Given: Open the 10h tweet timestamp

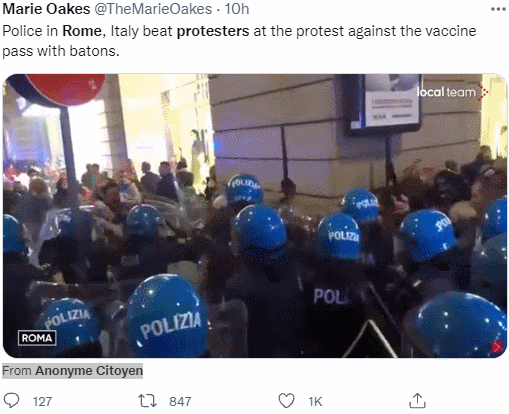Looking at the screenshot, I should pyautogui.click(x=237, y=9).
